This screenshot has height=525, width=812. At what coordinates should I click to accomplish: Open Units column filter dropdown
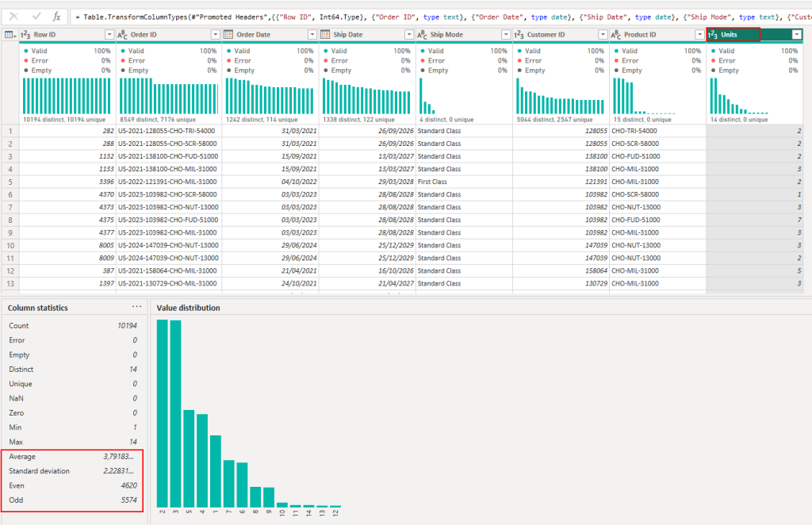[x=797, y=35]
